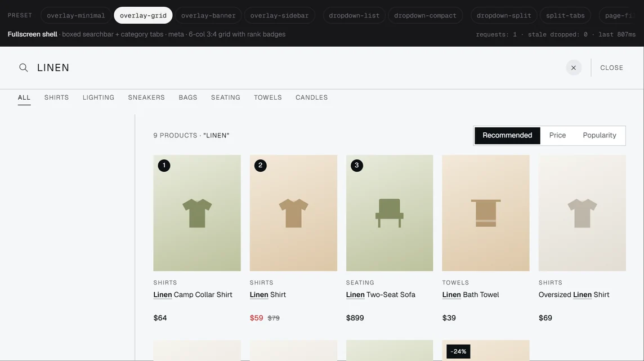Click the LINEN search input field
The image size is (644, 361).
[x=296, y=68]
